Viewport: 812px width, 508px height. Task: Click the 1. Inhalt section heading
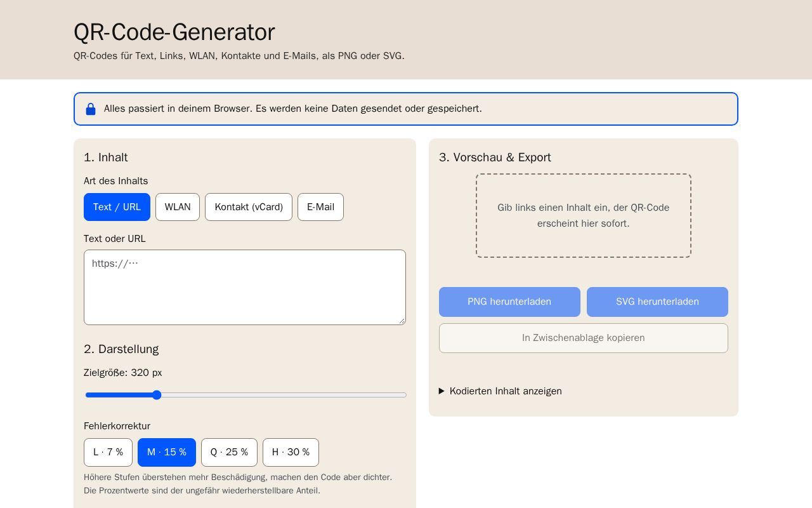click(106, 157)
